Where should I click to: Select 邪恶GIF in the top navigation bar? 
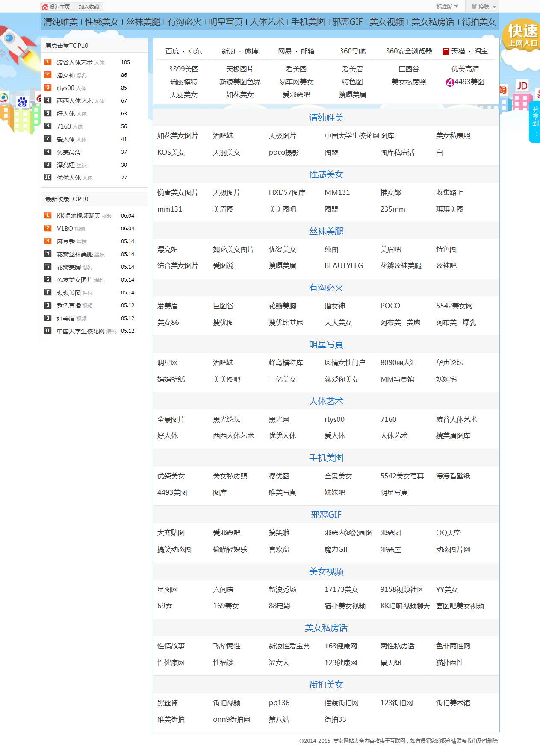pos(347,22)
